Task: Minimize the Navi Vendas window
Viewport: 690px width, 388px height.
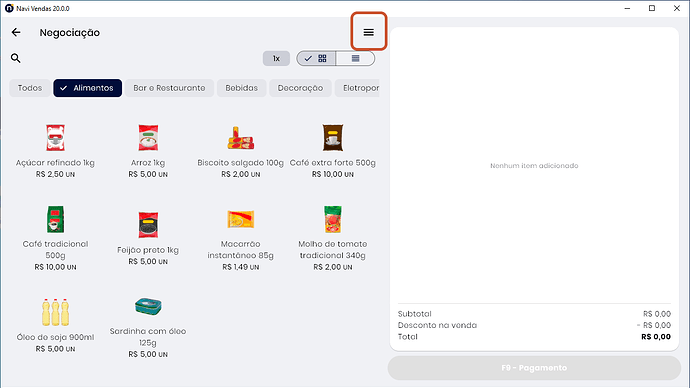Action: pos(627,8)
